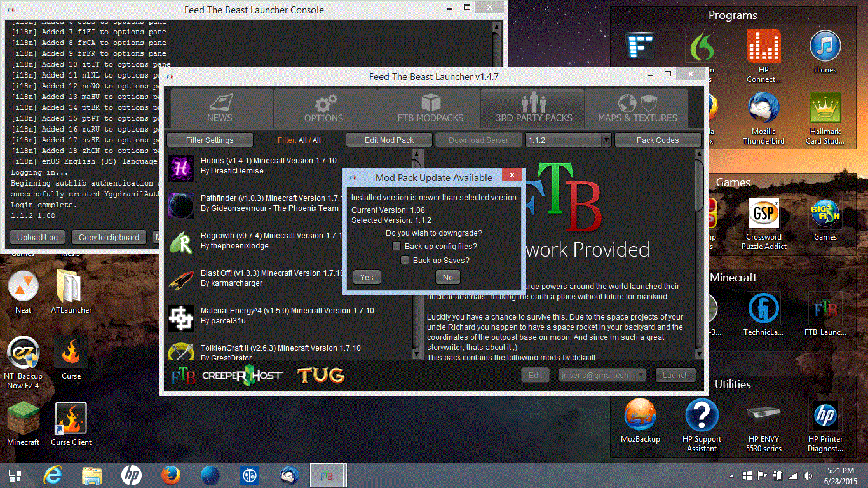Select the Pathfinder modpack icon
The image size is (868, 488).
[x=181, y=205]
